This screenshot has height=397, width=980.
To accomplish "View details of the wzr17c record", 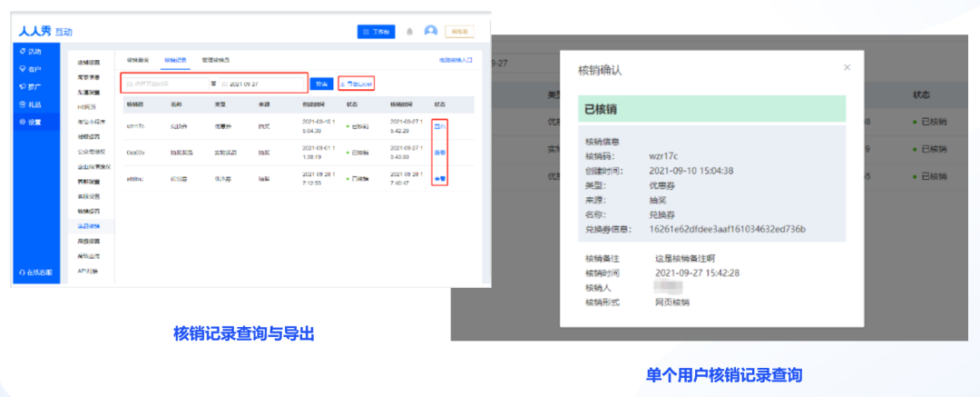I will click(440, 126).
